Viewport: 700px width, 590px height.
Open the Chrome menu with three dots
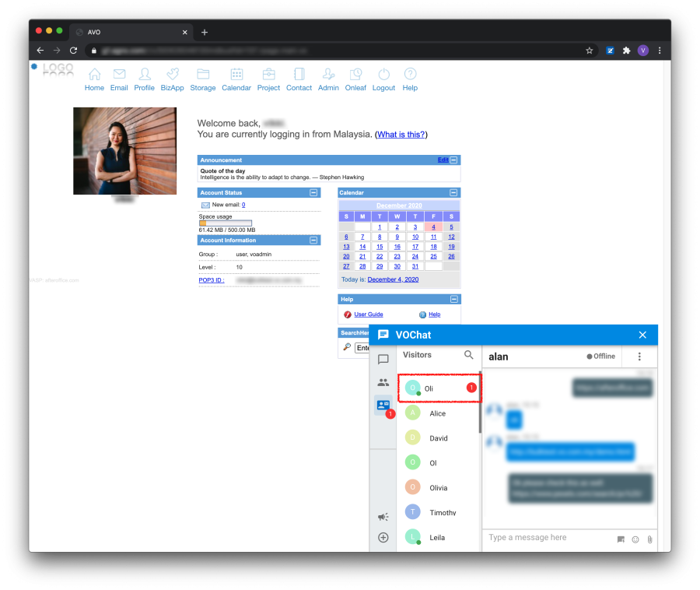(x=660, y=50)
